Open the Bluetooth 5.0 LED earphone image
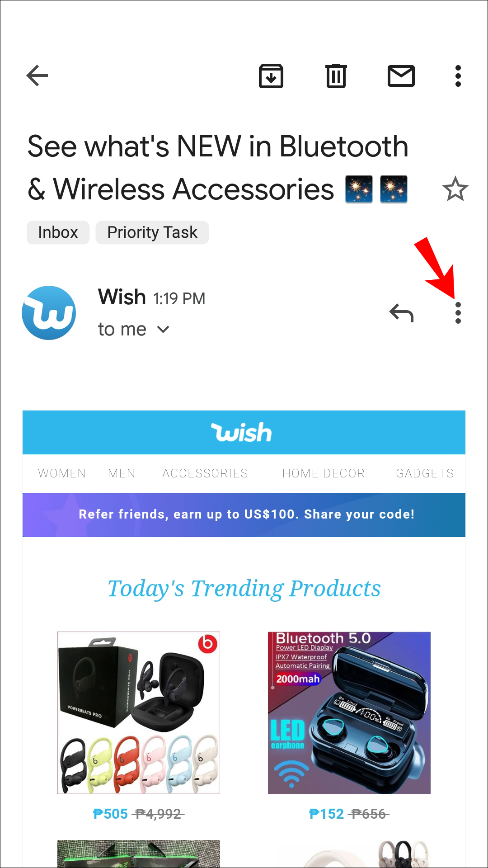 tap(349, 712)
